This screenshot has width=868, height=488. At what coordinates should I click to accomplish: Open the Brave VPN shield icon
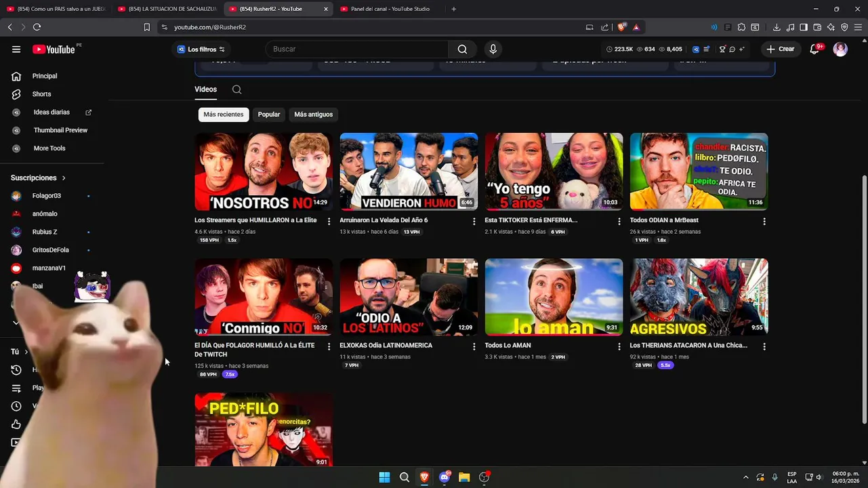coord(844,27)
